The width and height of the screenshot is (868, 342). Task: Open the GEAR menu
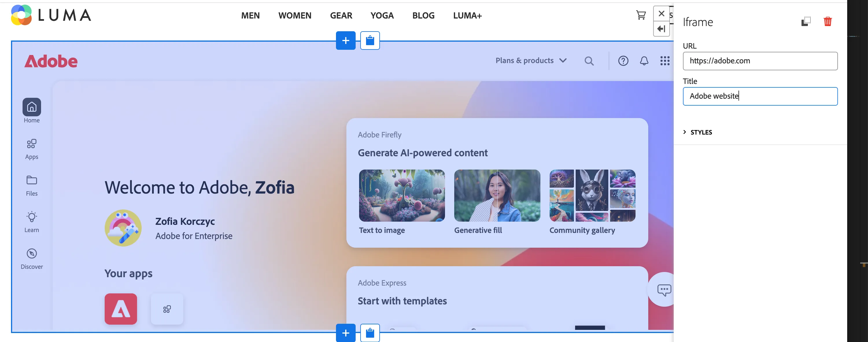pos(341,16)
